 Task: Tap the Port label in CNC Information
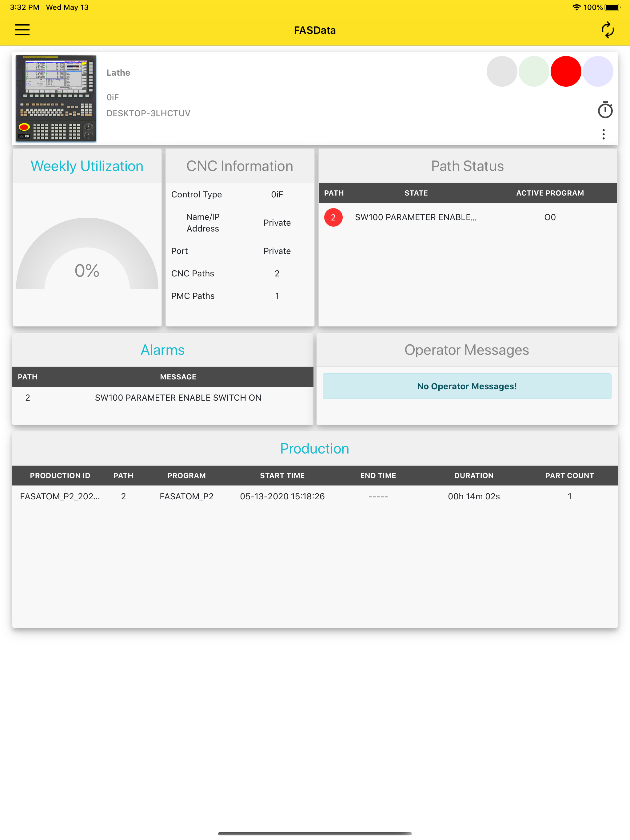(x=179, y=251)
